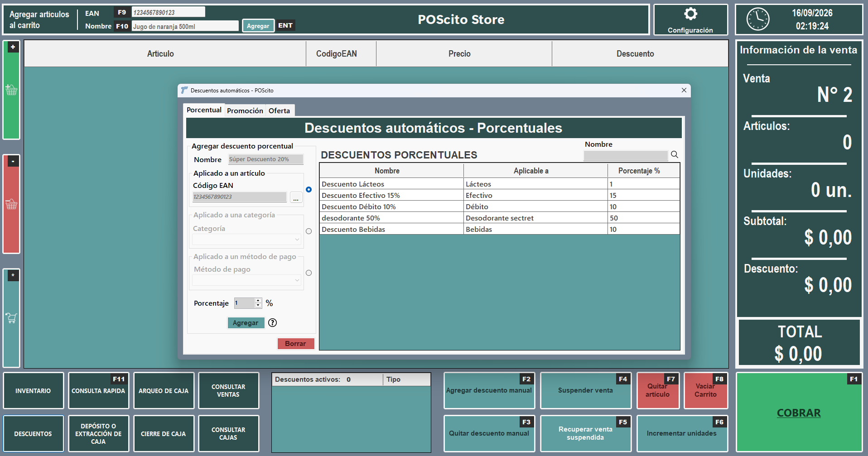Screen dimensions: 868x456
Task: Click Agregar in the discount form
Action: click(246, 323)
